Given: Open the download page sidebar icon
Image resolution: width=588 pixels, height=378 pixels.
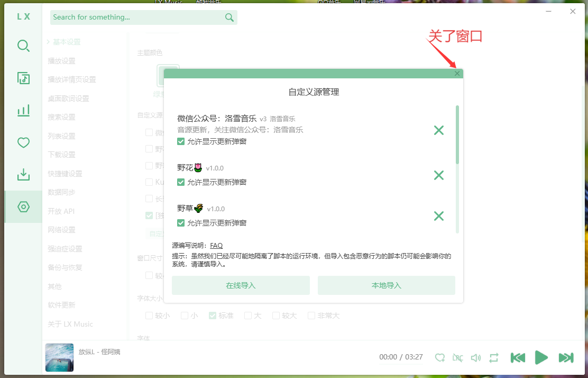Looking at the screenshot, I should 23,175.
